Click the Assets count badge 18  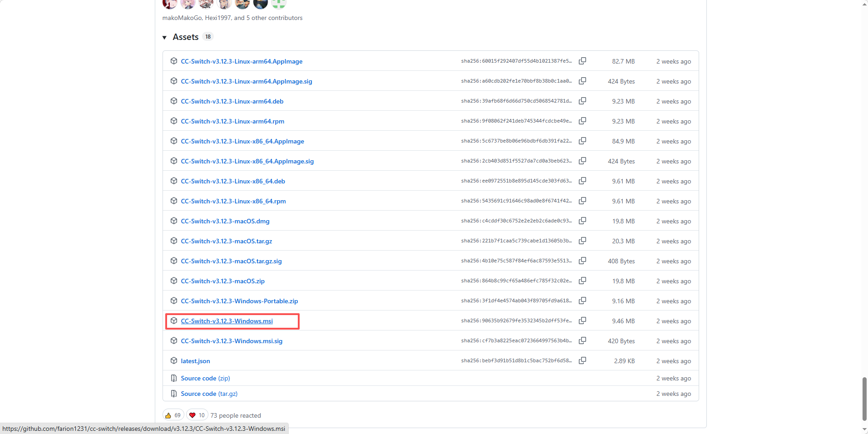coord(208,37)
